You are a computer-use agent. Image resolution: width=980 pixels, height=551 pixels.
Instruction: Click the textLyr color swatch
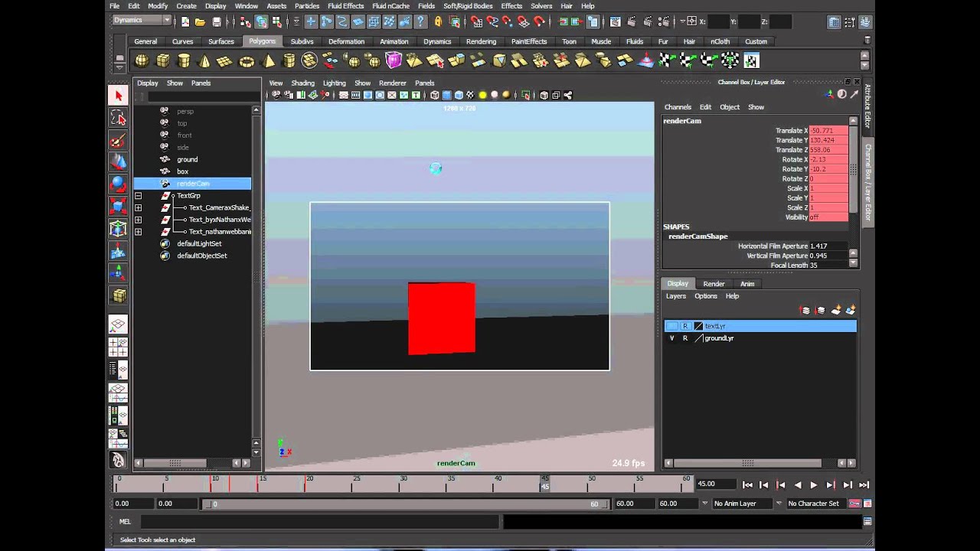[x=698, y=326]
